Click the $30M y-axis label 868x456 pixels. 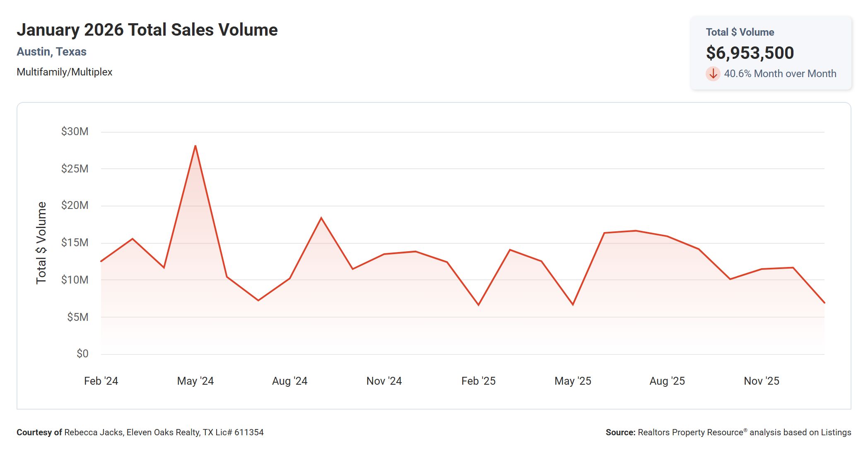(75, 132)
